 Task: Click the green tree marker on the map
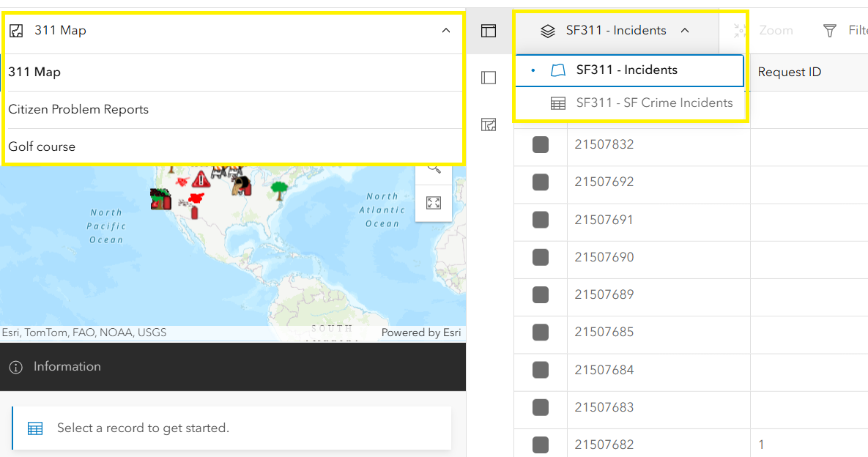[279, 190]
